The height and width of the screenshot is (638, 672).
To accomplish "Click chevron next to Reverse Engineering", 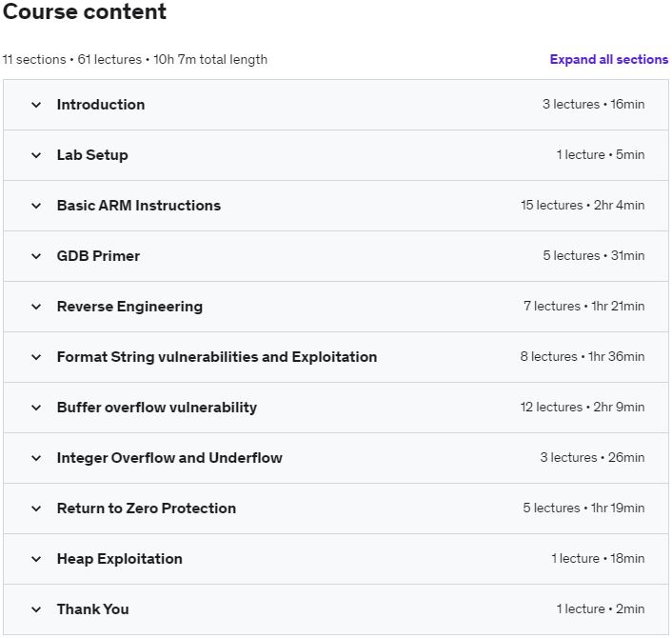I will pos(36,307).
